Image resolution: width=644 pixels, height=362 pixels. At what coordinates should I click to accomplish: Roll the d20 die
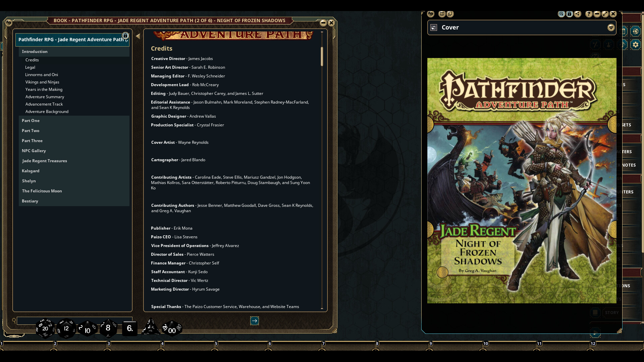pyautogui.click(x=45, y=328)
